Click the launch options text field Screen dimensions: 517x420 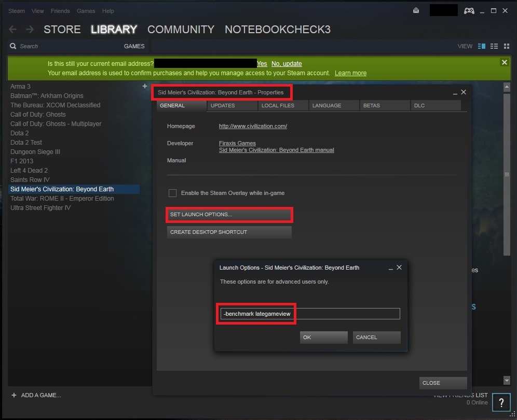pyautogui.click(x=310, y=314)
